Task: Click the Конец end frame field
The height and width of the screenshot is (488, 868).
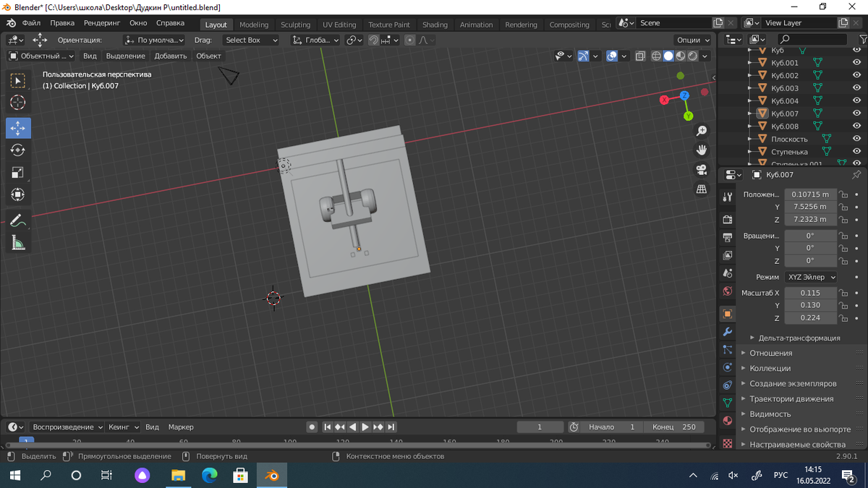Action: tap(673, 427)
